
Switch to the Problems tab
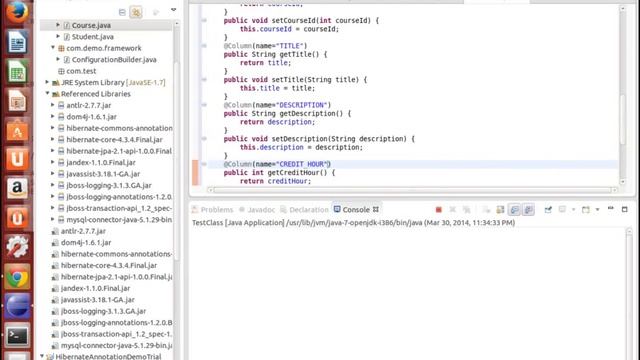(212, 210)
